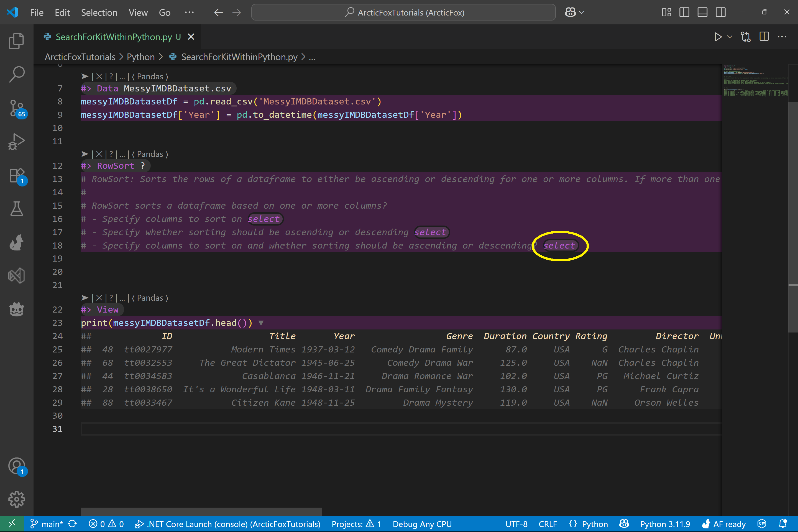The image size is (798, 532).
Task: Open the Accounts menu icon
Action: [x=16, y=466]
